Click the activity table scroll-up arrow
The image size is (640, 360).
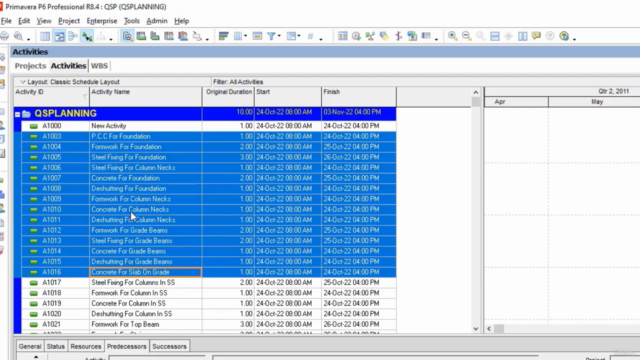[476, 92]
